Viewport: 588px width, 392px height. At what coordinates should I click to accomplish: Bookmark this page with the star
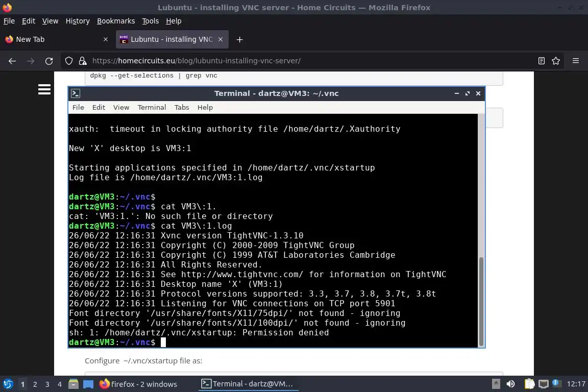tap(556, 61)
